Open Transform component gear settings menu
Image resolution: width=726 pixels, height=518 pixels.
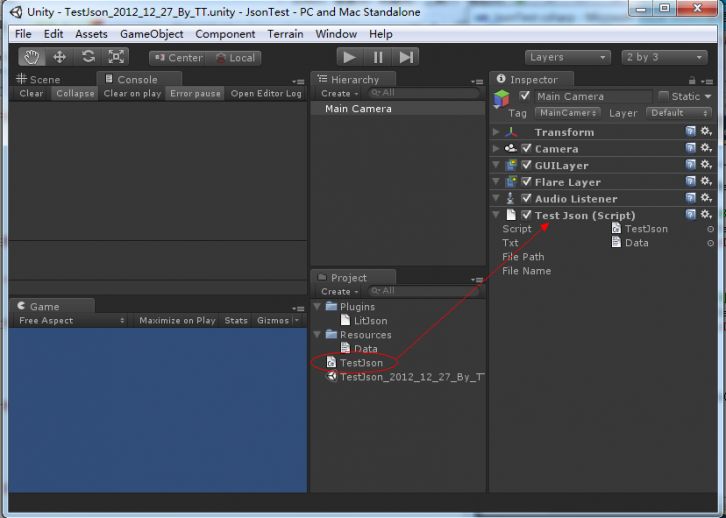706,131
